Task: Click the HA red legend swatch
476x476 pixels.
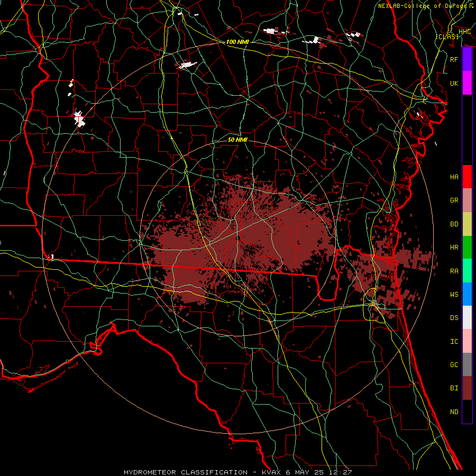Action: (x=467, y=177)
